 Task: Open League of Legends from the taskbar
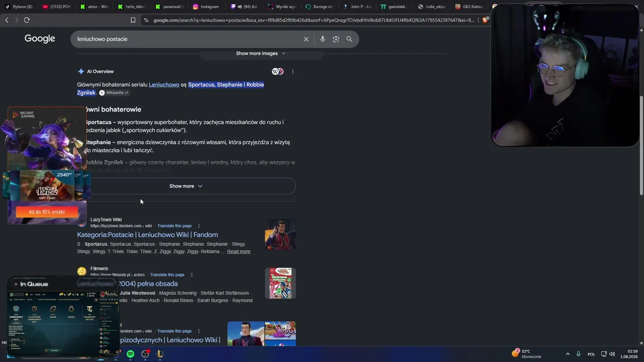point(160,354)
